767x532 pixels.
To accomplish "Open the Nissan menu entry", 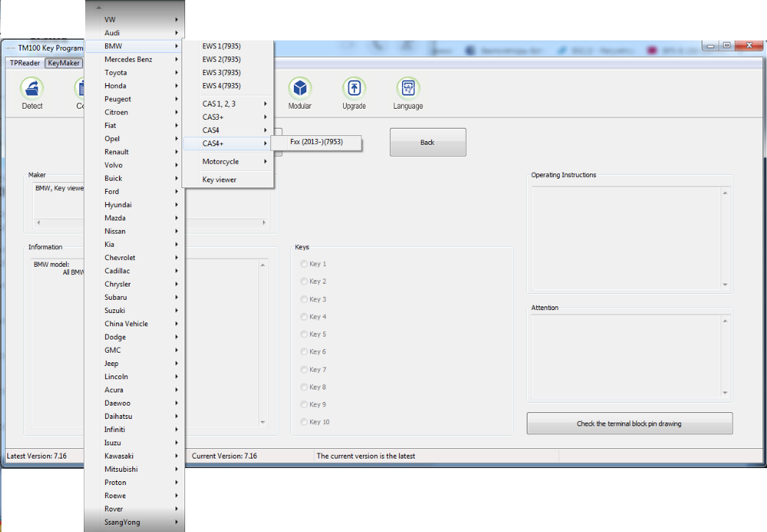I will [134, 231].
